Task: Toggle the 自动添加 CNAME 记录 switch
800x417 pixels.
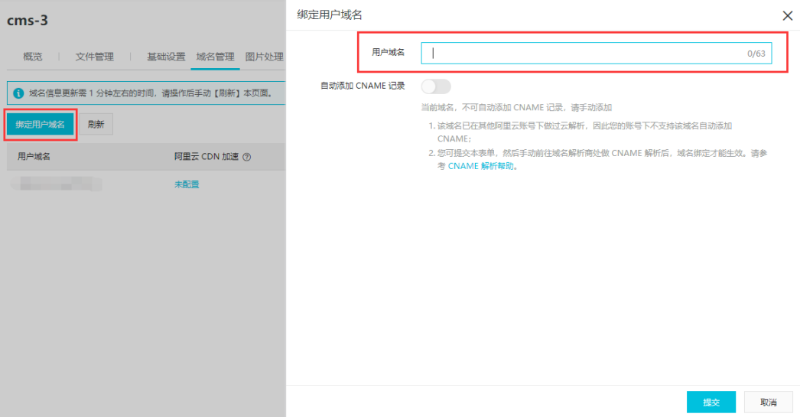Action: coord(436,86)
